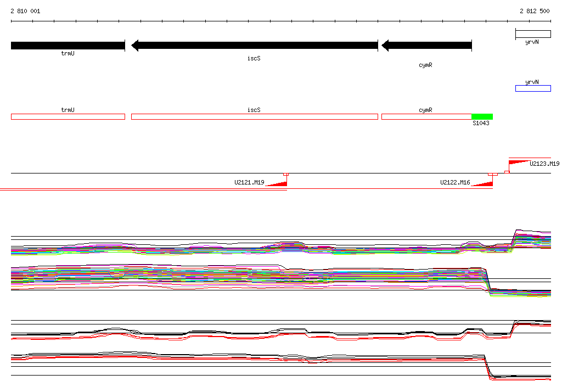The height and width of the screenshot is (392, 562).
Task: Click the iscS label under the black arrow
Action: click(x=254, y=58)
